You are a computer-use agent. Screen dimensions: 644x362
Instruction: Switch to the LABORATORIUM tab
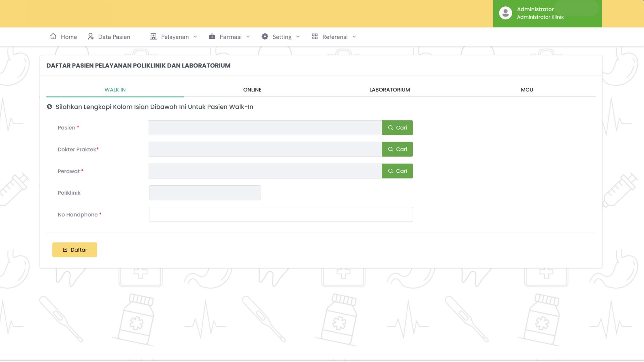389,90
